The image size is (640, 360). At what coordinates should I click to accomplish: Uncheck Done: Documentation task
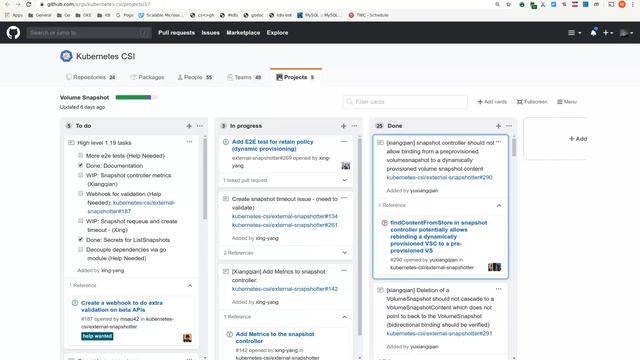[x=80, y=165]
